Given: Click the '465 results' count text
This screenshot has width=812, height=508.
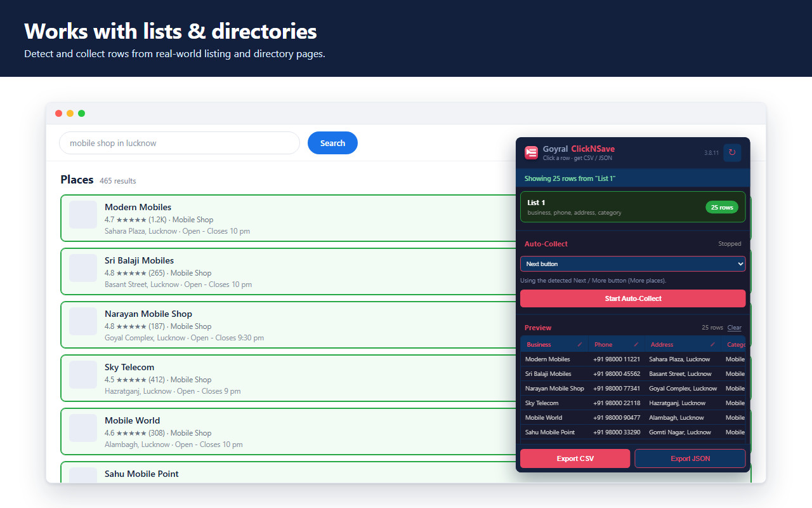Looking at the screenshot, I should click(118, 181).
